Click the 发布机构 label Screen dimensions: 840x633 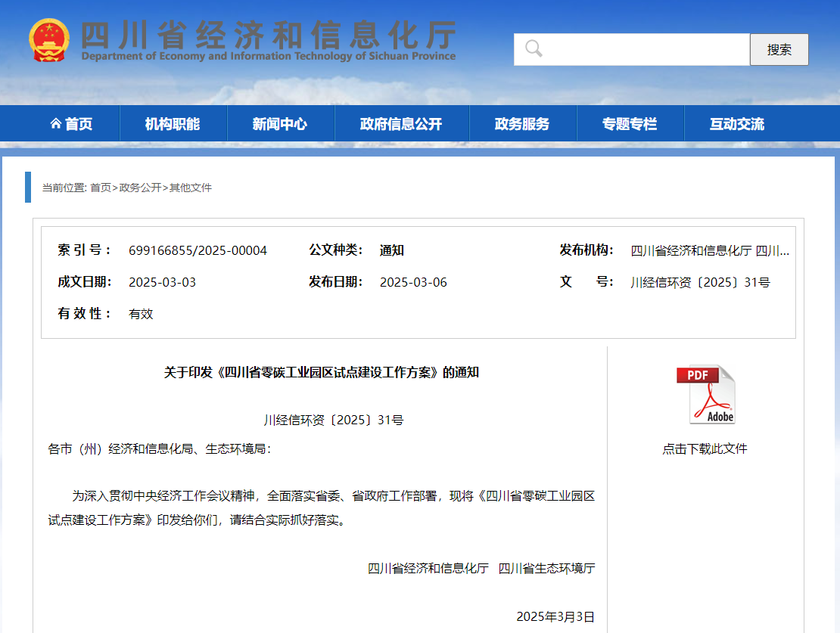[x=586, y=250]
